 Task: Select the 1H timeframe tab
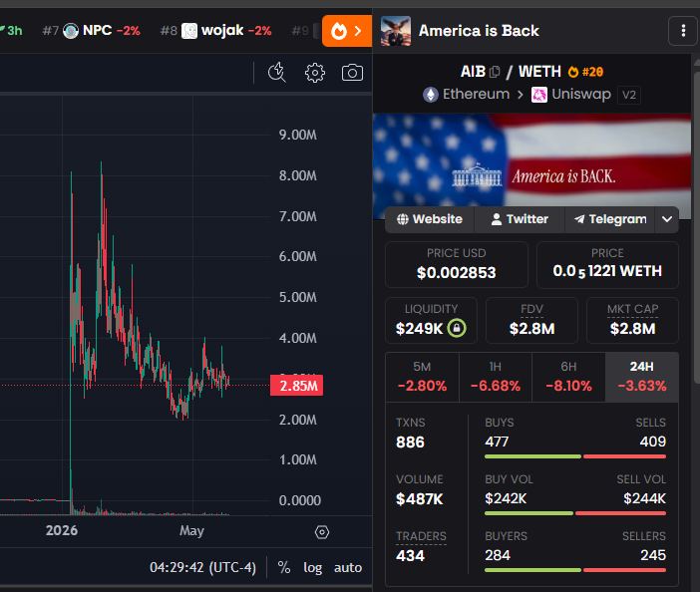[x=496, y=377]
